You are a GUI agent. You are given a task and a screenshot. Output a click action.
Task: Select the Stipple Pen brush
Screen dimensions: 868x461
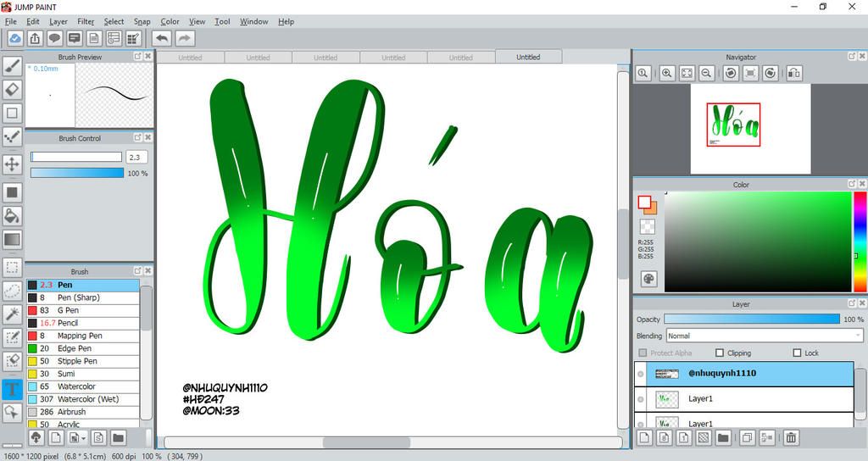[x=83, y=361]
